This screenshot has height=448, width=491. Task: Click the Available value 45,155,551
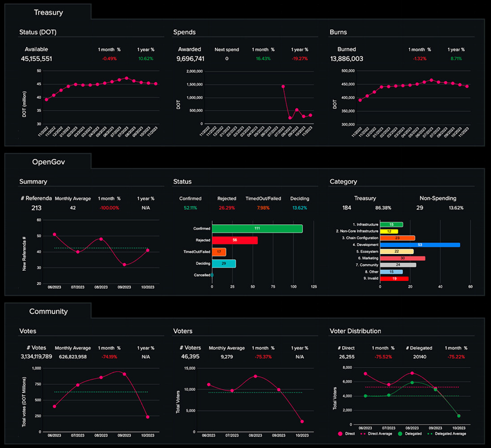(36, 59)
